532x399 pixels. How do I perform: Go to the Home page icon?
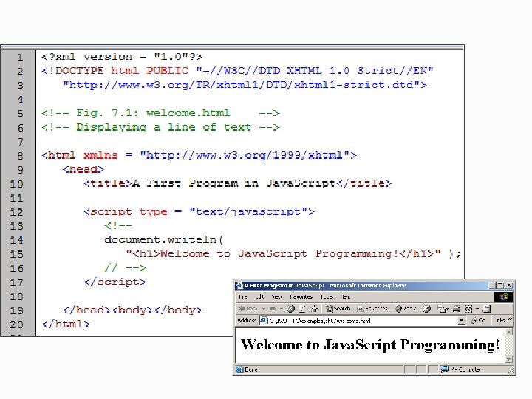pos(315,309)
